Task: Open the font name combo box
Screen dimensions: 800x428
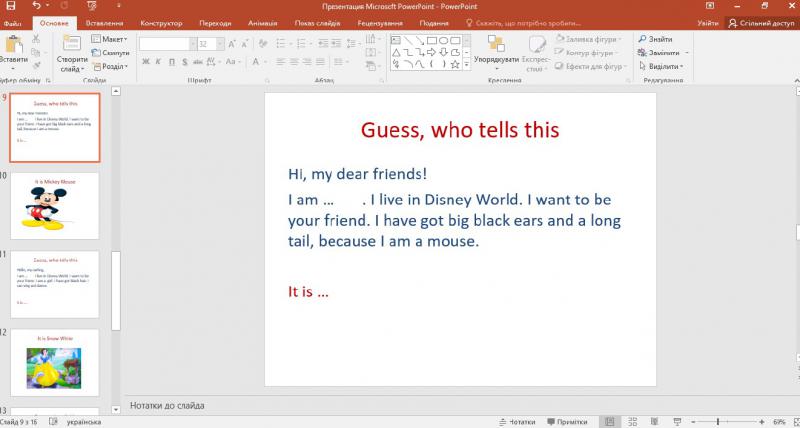Action: tap(167, 44)
